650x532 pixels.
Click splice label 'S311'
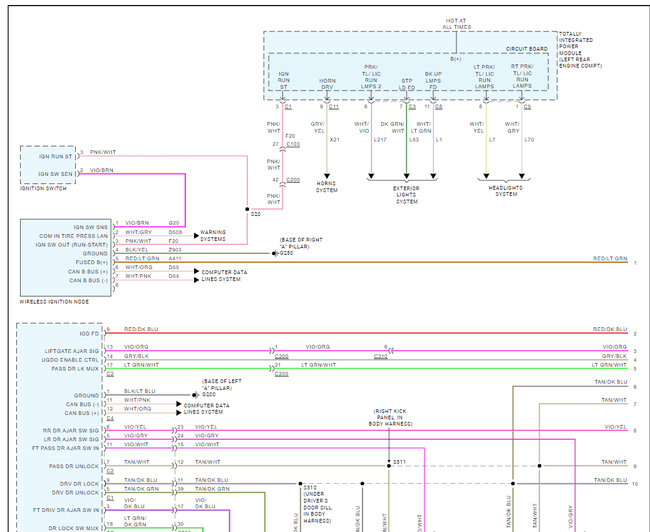(x=399, y=462)
